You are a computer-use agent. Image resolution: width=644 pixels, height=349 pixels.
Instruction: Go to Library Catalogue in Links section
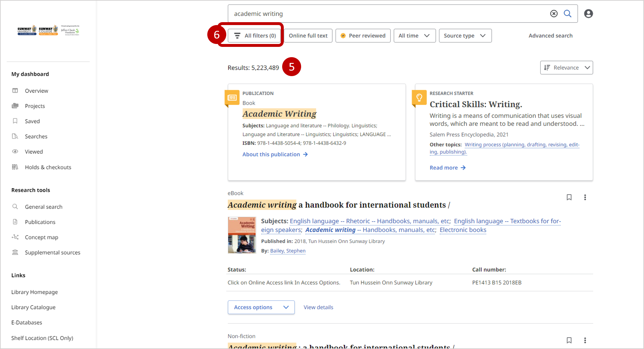[33, 307]
